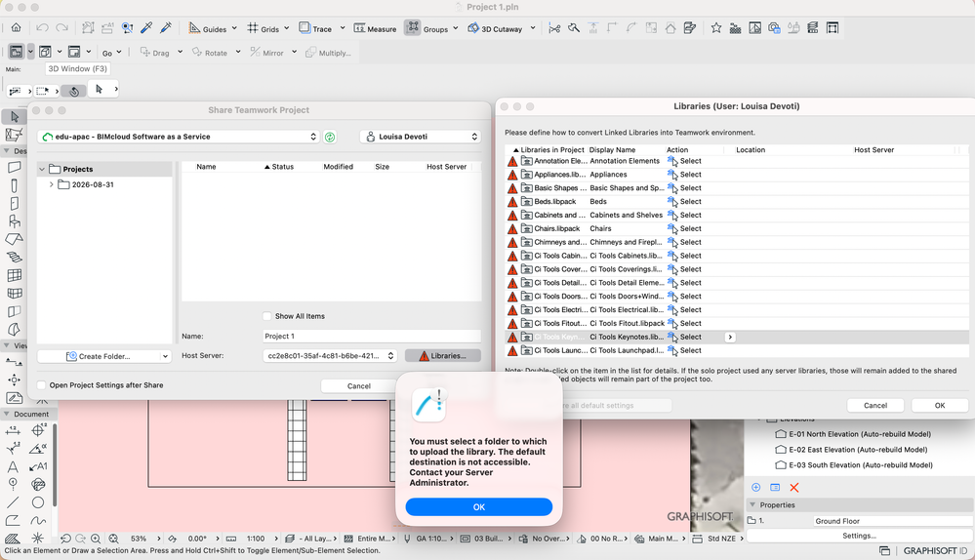Select the syringe Inject Parameters tool
This screenshot has width=975, height=560.
tap(166, 28)
